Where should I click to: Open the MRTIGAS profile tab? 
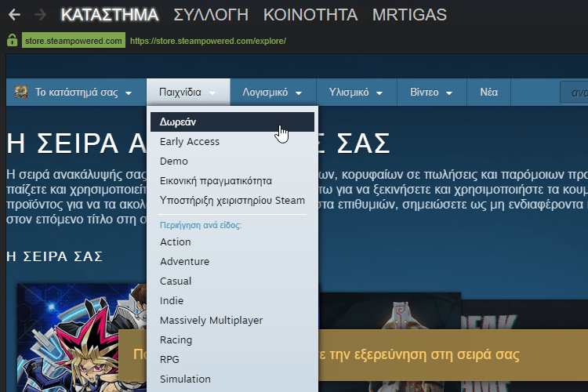(x=409, y=15)
